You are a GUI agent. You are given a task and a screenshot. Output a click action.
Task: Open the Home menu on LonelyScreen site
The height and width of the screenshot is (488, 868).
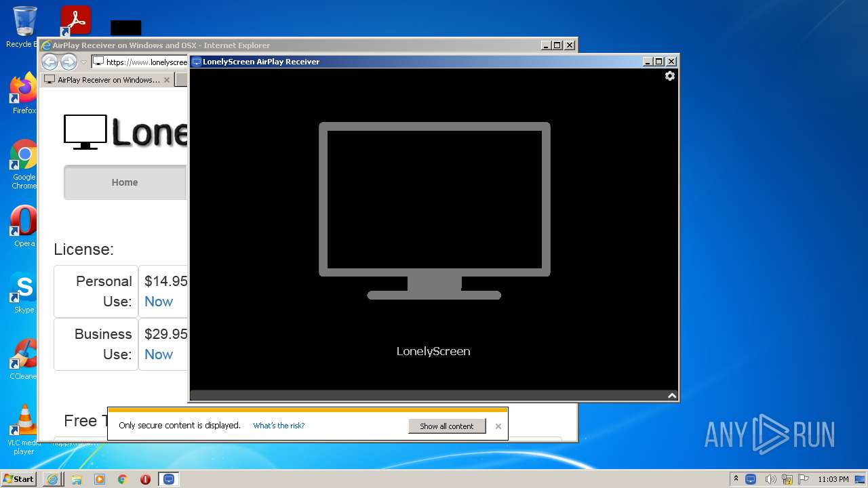125,182
